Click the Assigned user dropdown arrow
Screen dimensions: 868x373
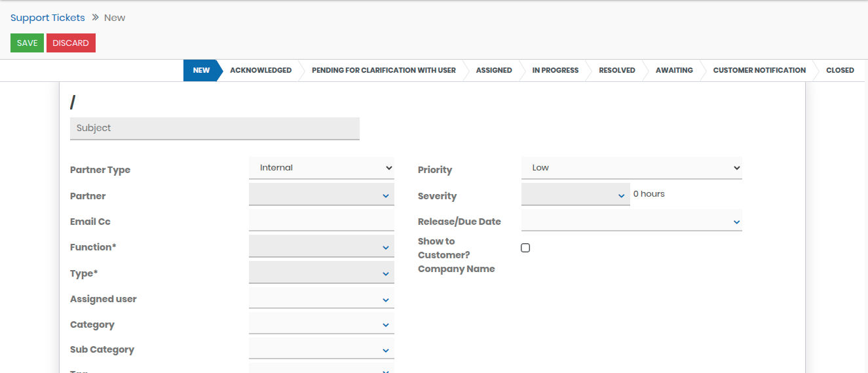tap(386, 300)
